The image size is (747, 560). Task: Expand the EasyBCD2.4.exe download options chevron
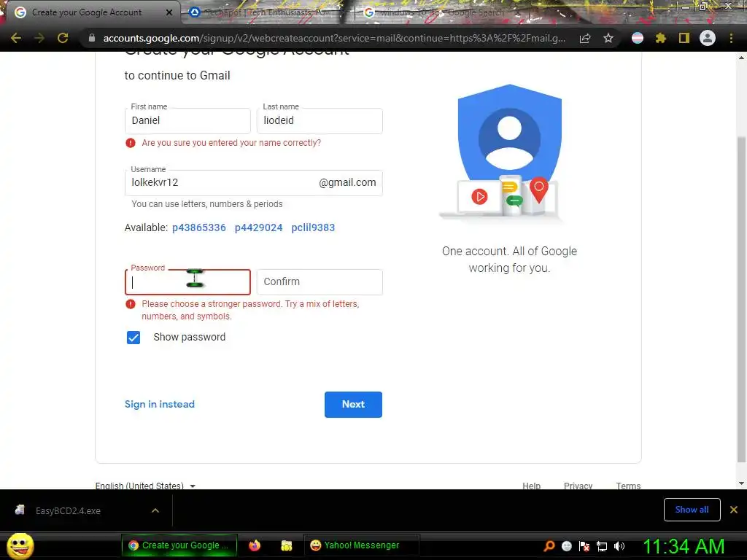[x=155, y=510]
